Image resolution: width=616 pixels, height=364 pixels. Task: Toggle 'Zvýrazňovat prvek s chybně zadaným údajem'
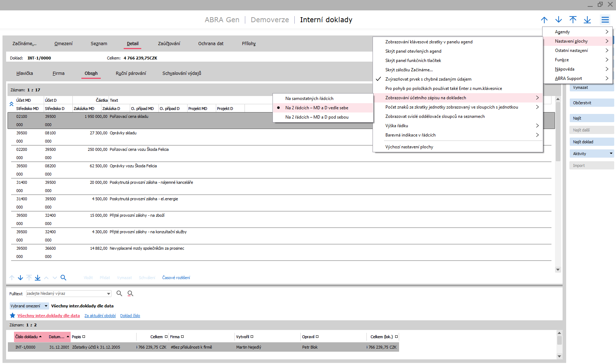428,79
